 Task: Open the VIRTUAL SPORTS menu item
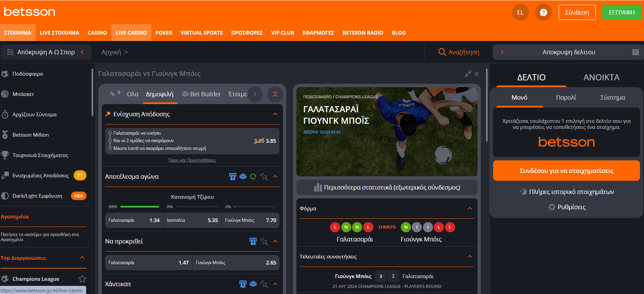[x=202, y=33]
